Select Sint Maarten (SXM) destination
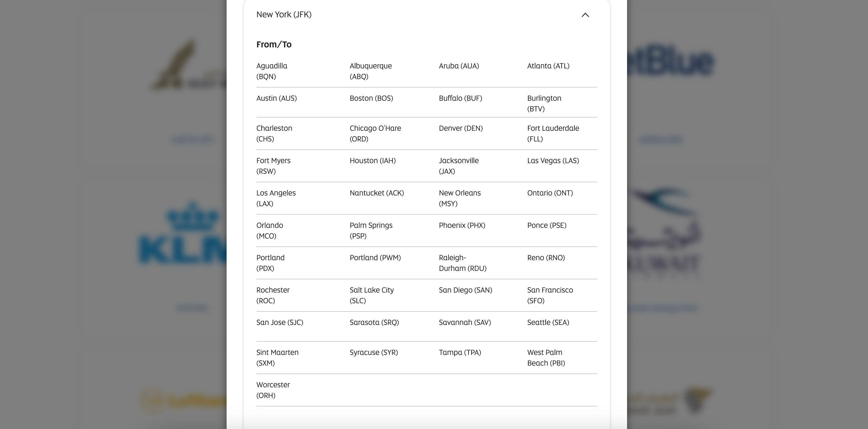This screenshot has height=429, width=868. point(277,358)
